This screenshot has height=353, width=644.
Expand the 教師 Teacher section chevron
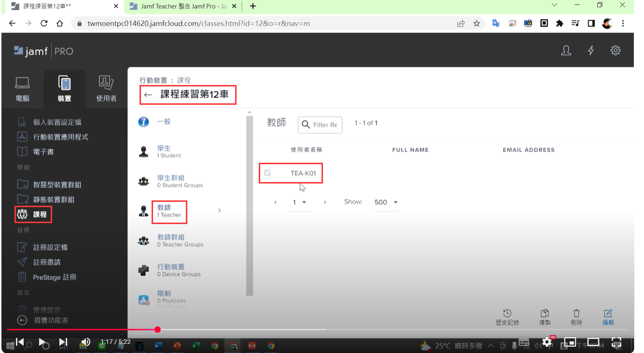[220, 211]
